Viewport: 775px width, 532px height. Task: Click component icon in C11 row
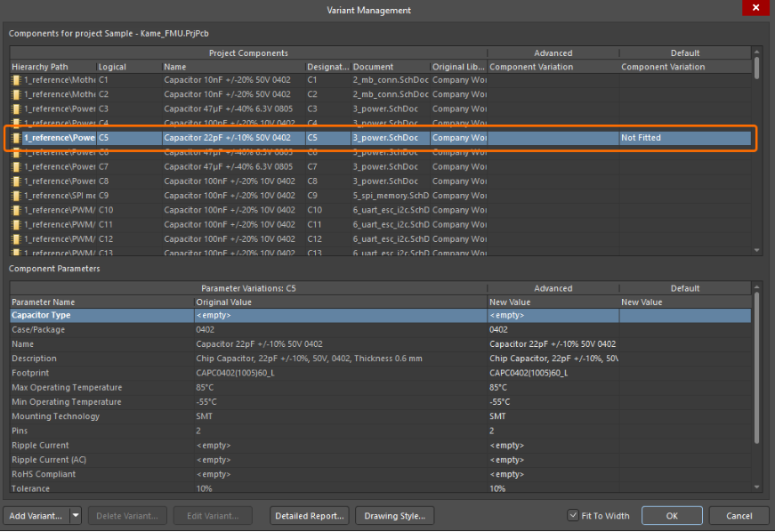[x=16, y=225]
